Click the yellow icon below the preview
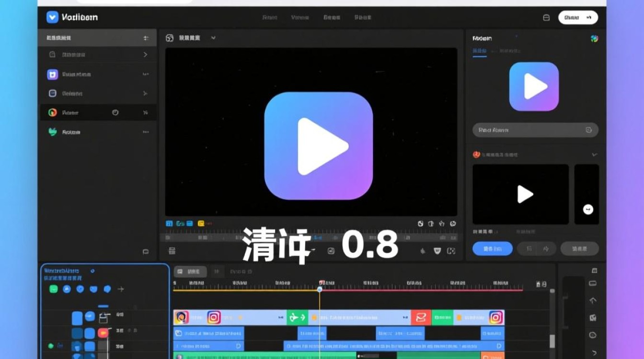Viewport: 644px width, 359px height. coord(201,223)
